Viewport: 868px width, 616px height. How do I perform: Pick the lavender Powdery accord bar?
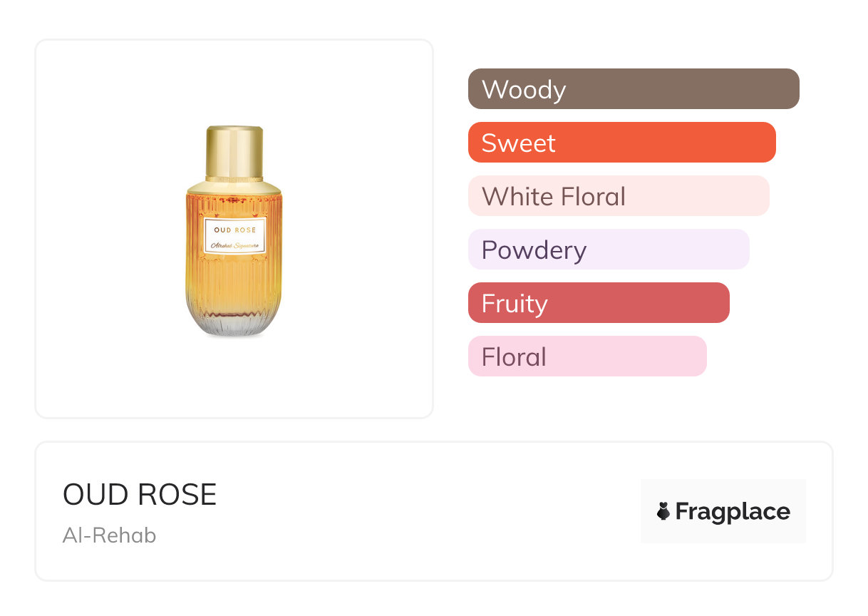pyautogui.click(x=609, y=250)
